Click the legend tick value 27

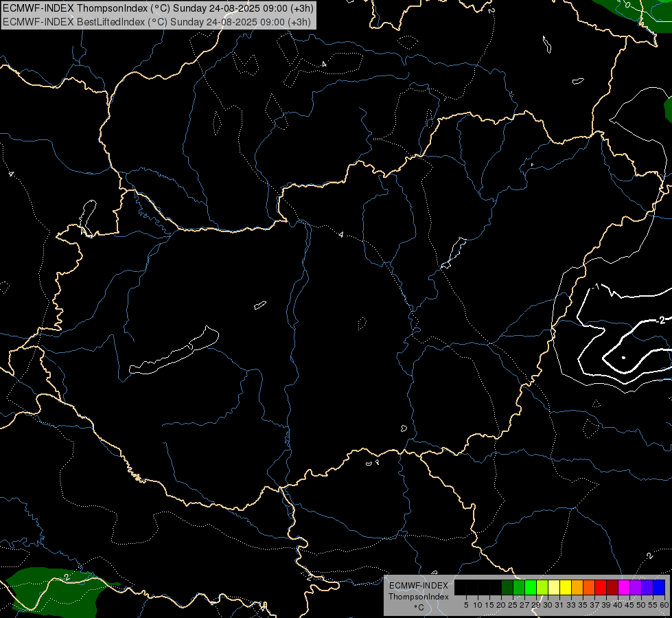[x=524, y=605]
